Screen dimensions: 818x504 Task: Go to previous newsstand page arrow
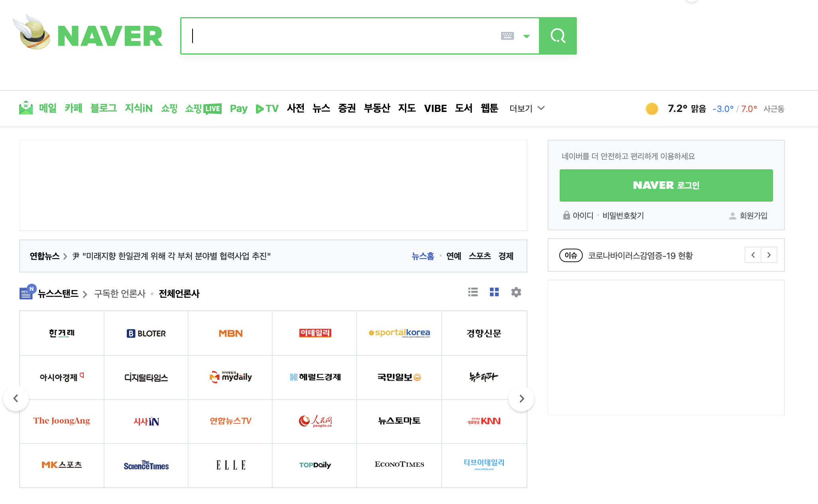click(16, 398)
